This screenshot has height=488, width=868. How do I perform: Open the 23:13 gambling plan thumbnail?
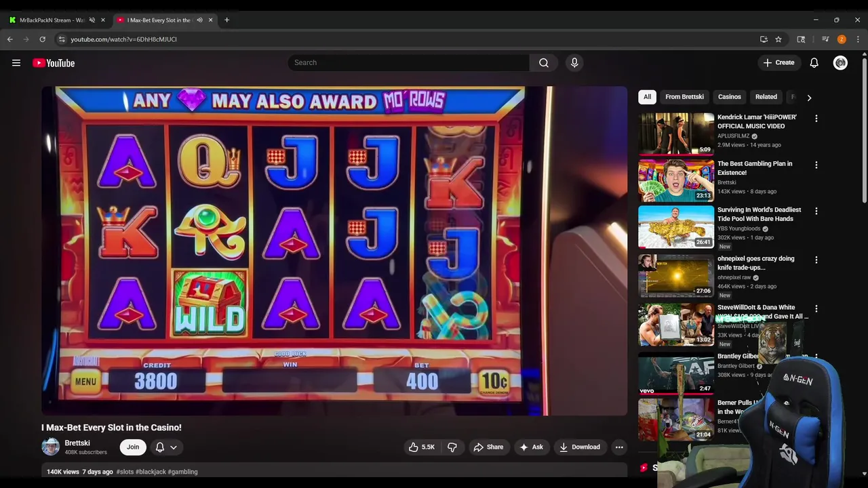[x=676, y=180]
